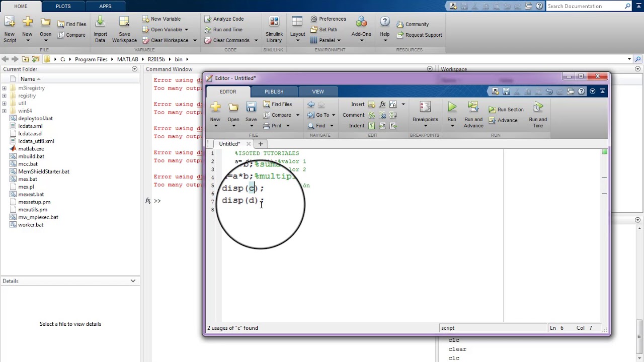Click Run Section in Editor
Screen dimensions: 644x362
click(x=506, y=110)
